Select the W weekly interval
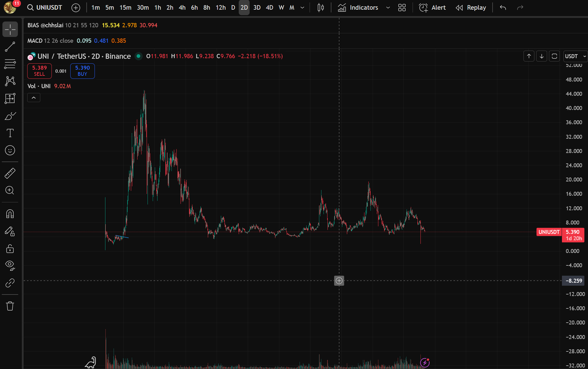Screen dimensions: 588x369 (x=281, y=8)
